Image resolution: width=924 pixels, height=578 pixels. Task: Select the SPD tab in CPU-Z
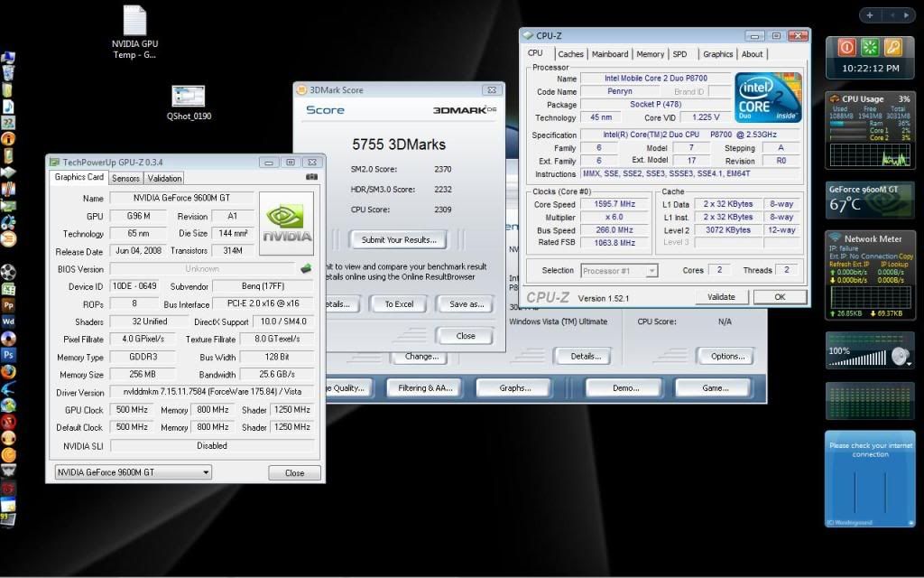[679, 54]
